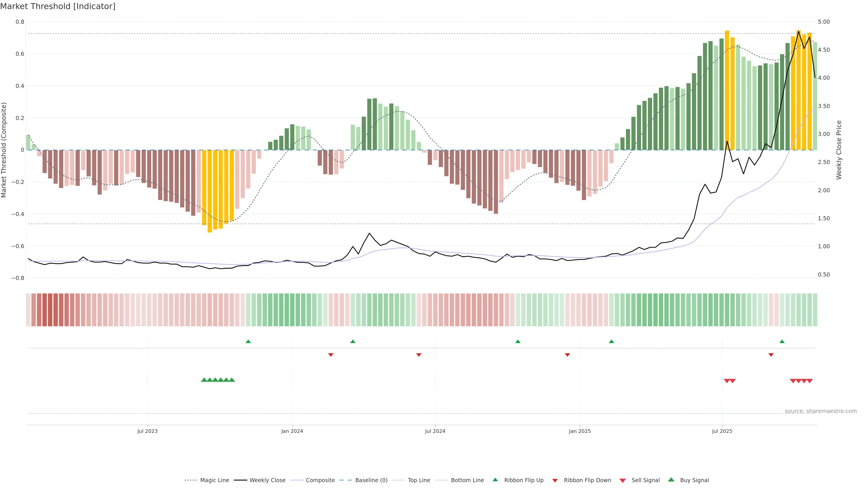Click the leftmost green buy signal triangle
Screen dimensions: 868x488
pyautogui.click(x=204, y=380)
